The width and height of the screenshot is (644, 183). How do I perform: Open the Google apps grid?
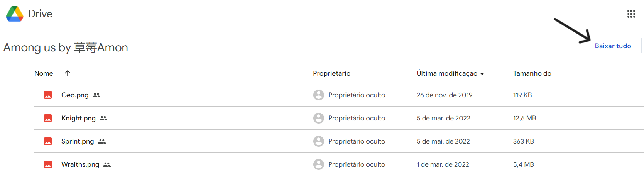(x=631, y=14)
